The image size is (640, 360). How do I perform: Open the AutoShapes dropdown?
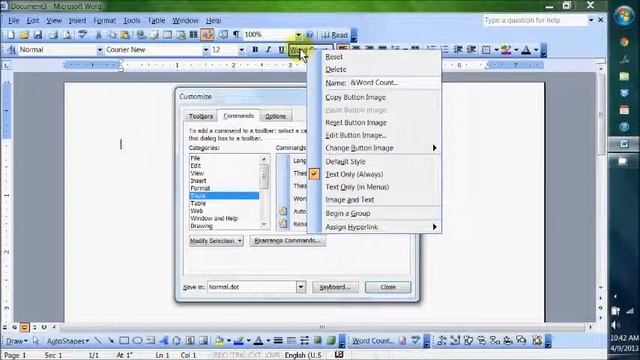coord(68,341)
